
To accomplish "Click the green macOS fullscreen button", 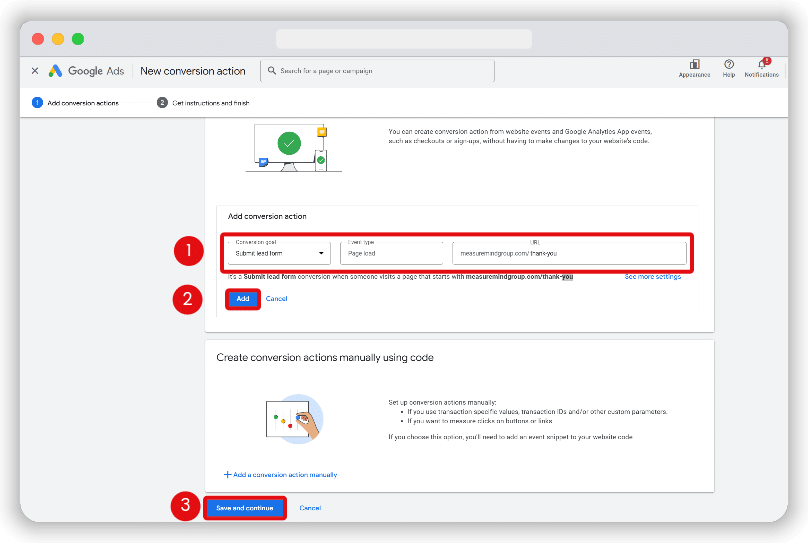I will point(78,39).
